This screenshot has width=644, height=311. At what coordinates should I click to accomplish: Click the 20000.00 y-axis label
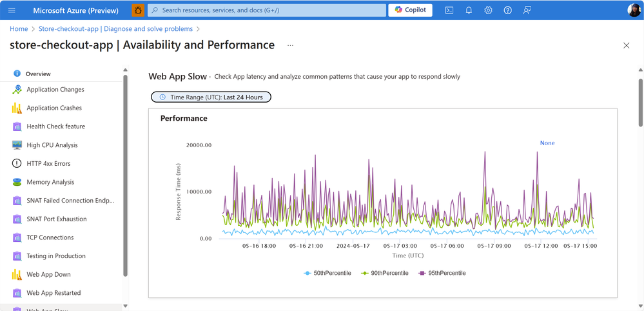[199, 145]
